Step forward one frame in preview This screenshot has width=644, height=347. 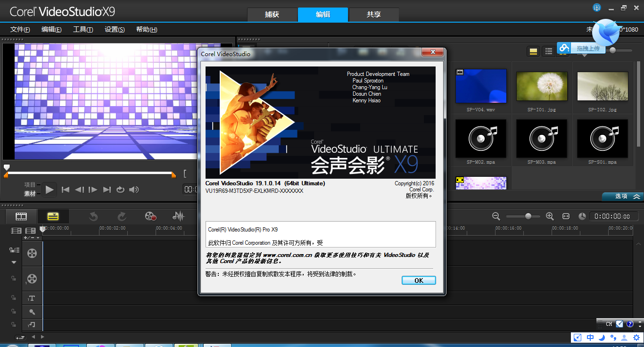[93, 190]
